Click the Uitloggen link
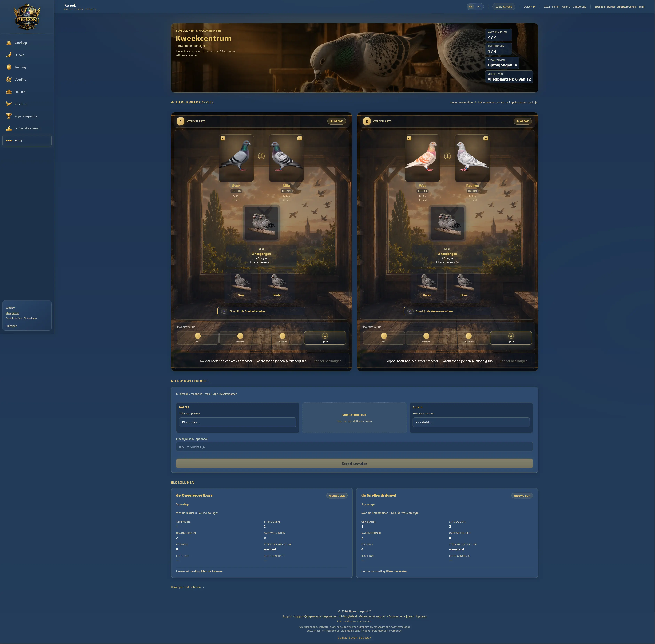The image size is (655, 644). coord(11,326)
